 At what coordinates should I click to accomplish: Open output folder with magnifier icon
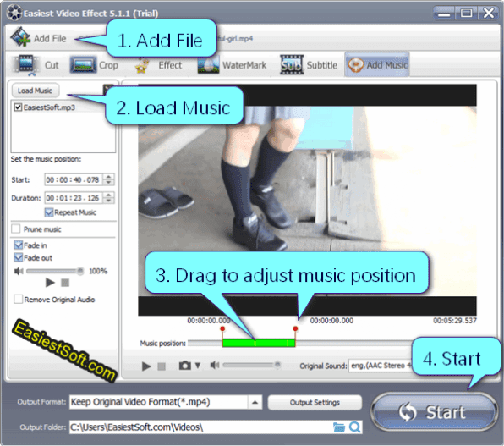[355, 427]
